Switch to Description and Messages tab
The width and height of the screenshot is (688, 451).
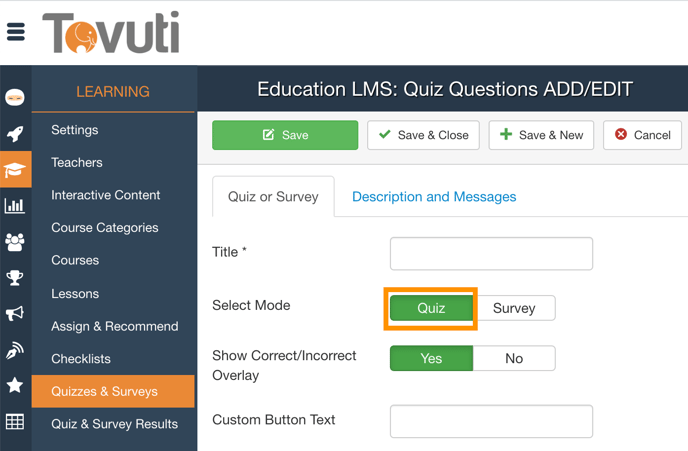click(434, 197)
